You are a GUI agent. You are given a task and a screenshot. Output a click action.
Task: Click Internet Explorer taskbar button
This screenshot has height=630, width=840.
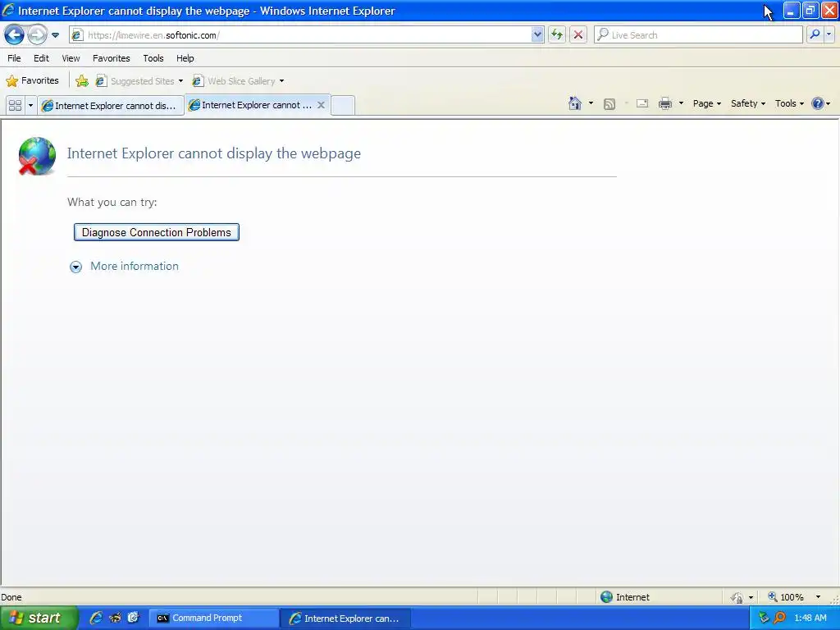345,619
